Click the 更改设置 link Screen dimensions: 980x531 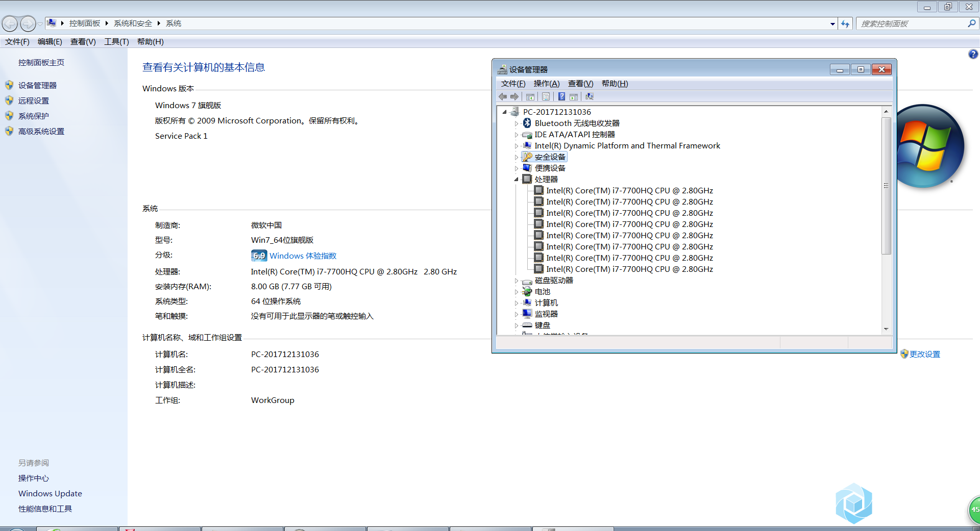924,354
